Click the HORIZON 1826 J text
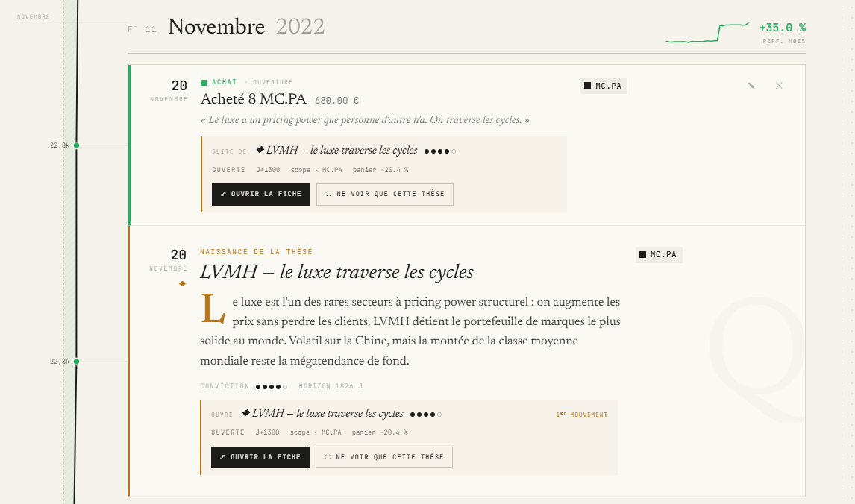Viewport: 855px width, 504px height. coord(331,386)
